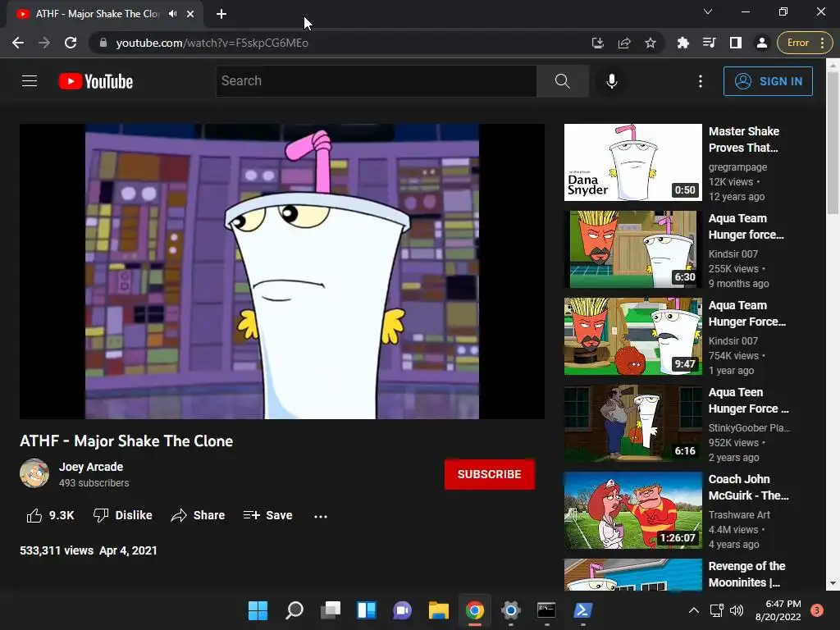Reload the YouTube page
This screenshot has height=630, width=840.
pos(71,43)
